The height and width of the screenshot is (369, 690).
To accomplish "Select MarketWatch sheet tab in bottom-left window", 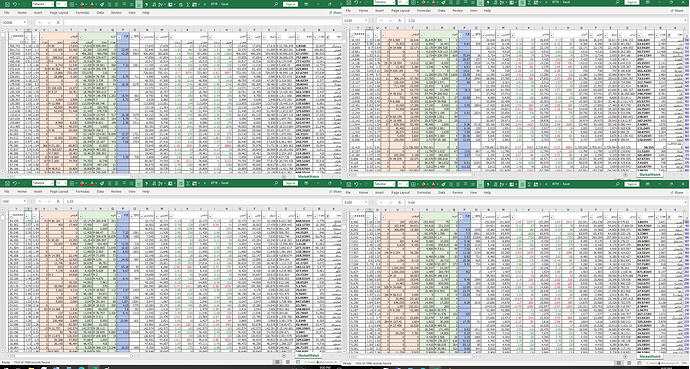I will (x=307, y=355).
